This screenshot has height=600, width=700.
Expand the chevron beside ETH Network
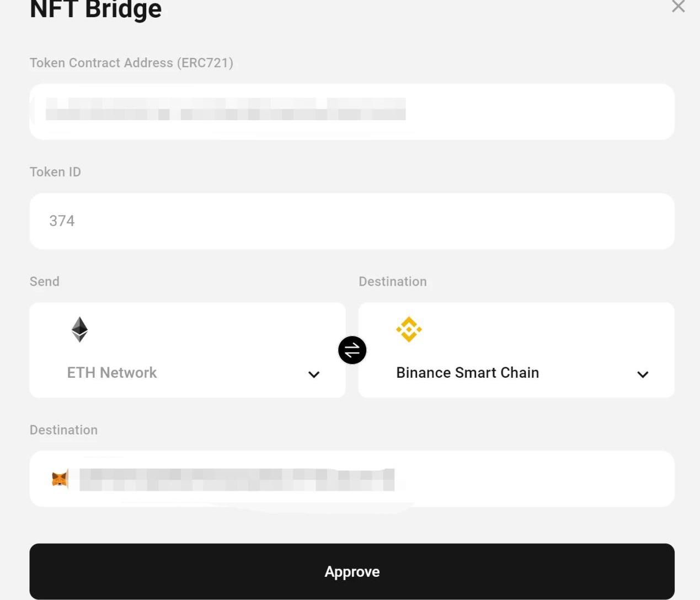tap(314, 374)
